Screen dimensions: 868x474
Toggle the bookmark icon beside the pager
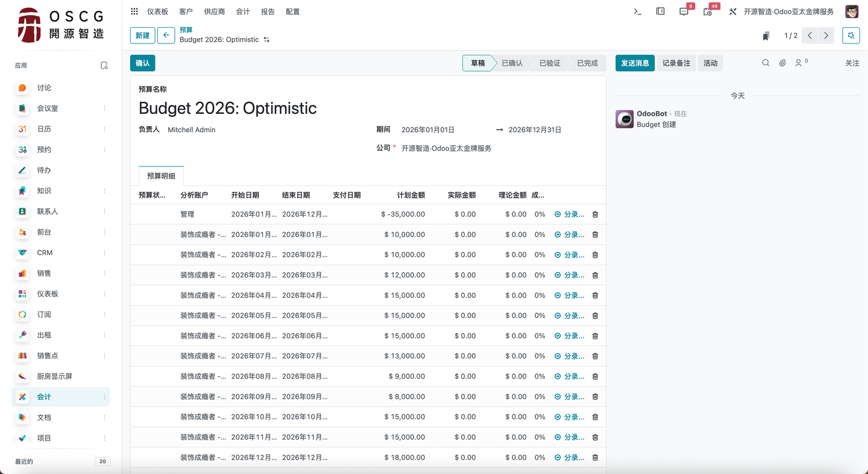pyautogui.click(x=766, y=36)
